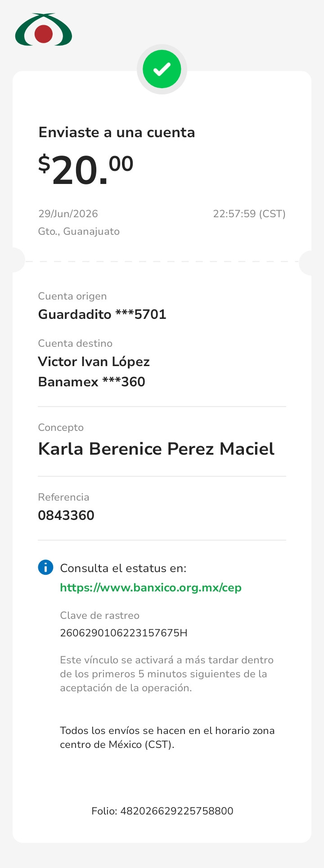The height and width of the screenshot is (868, 324).
Task: Tap the Guardadito ***5701 origin account
Action: tap(102, 314)
